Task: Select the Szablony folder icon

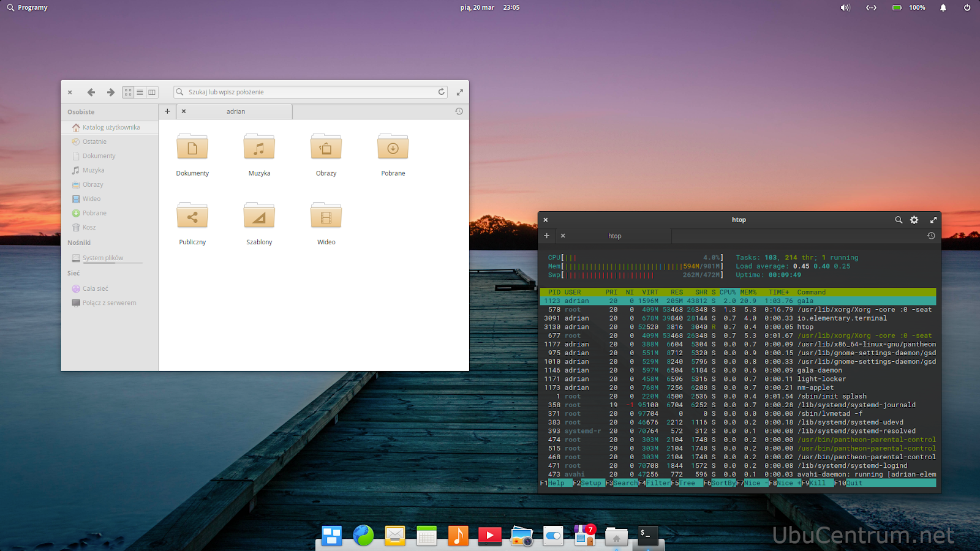Action: 259,216
